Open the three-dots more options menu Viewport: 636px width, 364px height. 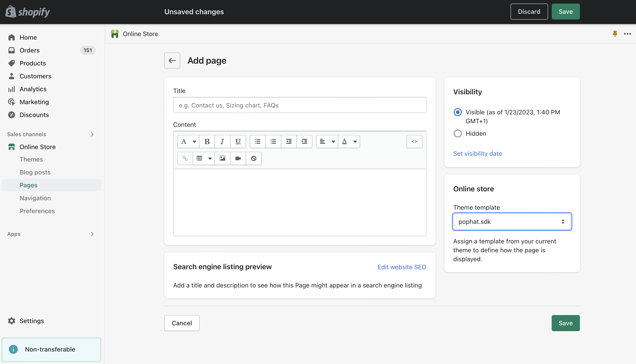627,34
